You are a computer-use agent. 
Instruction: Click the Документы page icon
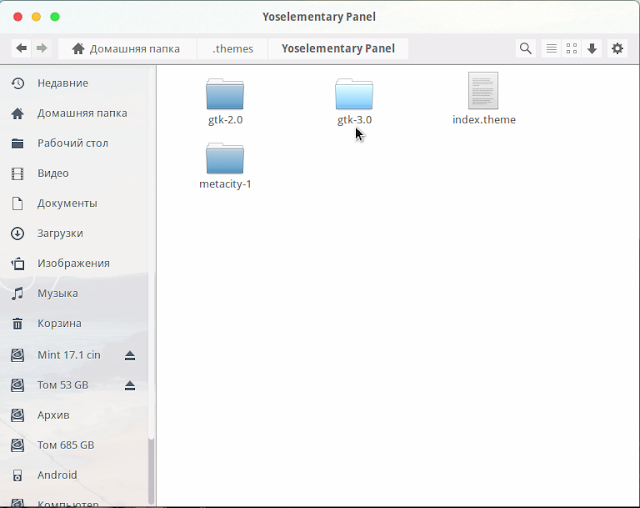[18, 203]
